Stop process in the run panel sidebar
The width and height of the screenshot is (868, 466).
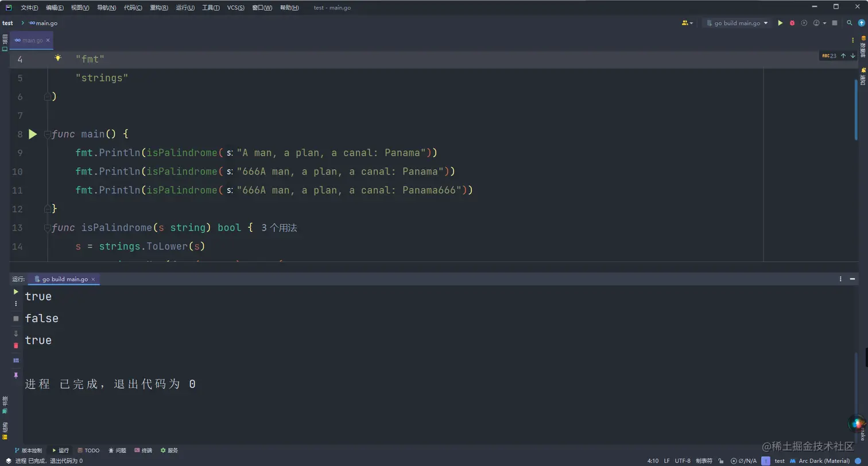[16, 318]
